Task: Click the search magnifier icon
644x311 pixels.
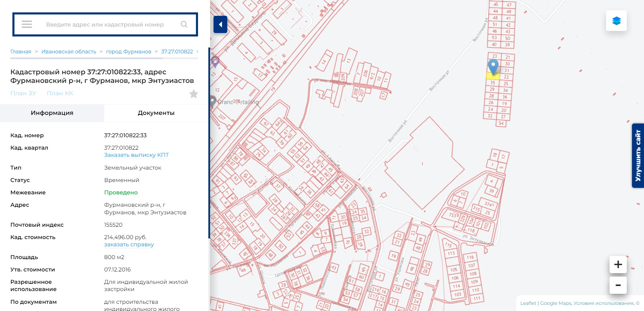Action: [184, 24]
